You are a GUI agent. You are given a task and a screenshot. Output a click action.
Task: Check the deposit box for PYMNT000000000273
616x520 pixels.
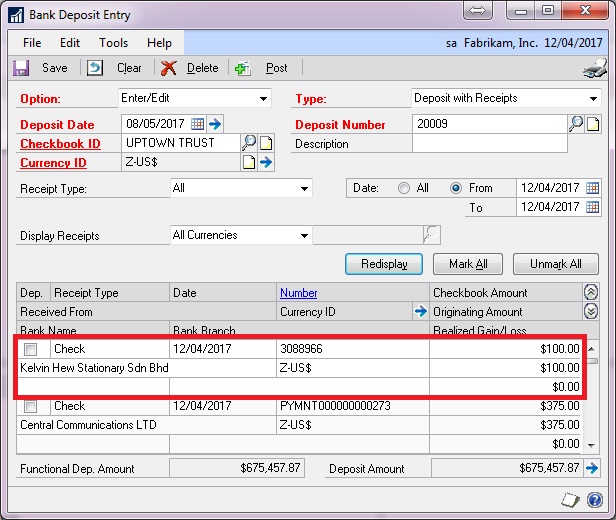click(x=30, y=406)
